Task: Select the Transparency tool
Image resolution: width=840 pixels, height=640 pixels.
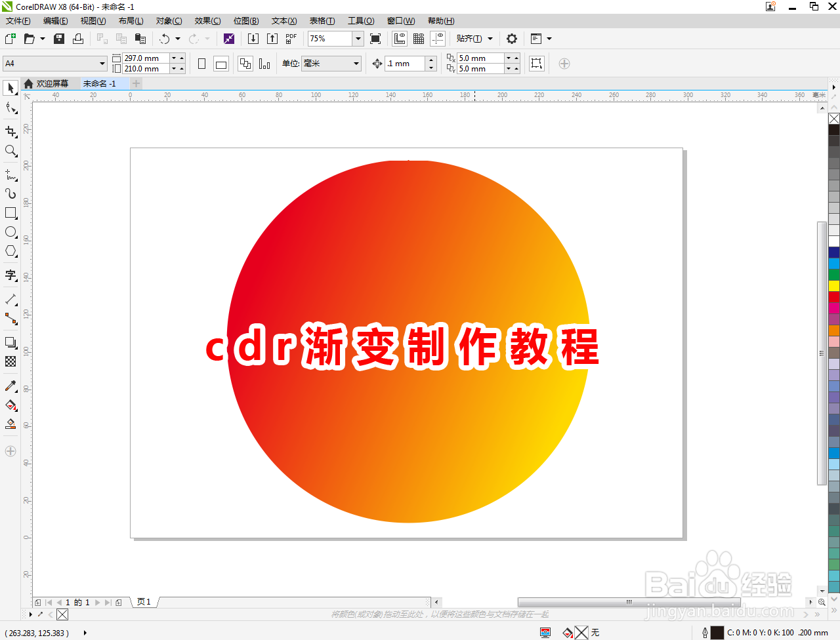Action: (x=10, y=361)
